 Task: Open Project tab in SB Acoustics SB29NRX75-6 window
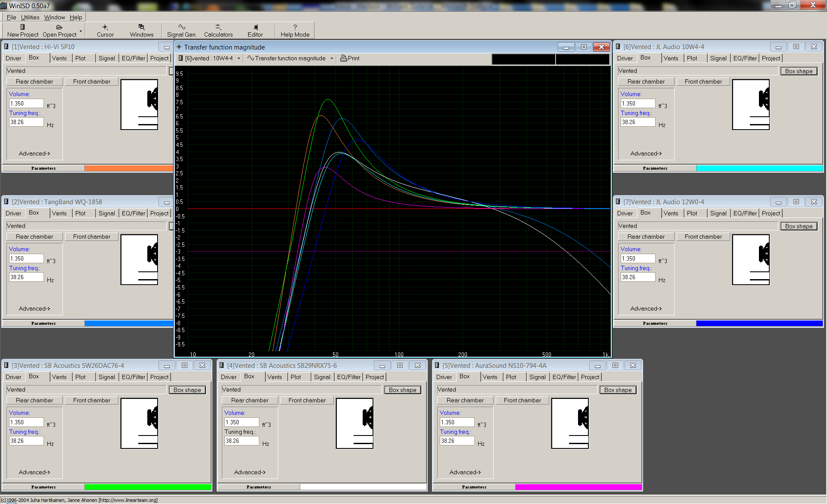375,377
